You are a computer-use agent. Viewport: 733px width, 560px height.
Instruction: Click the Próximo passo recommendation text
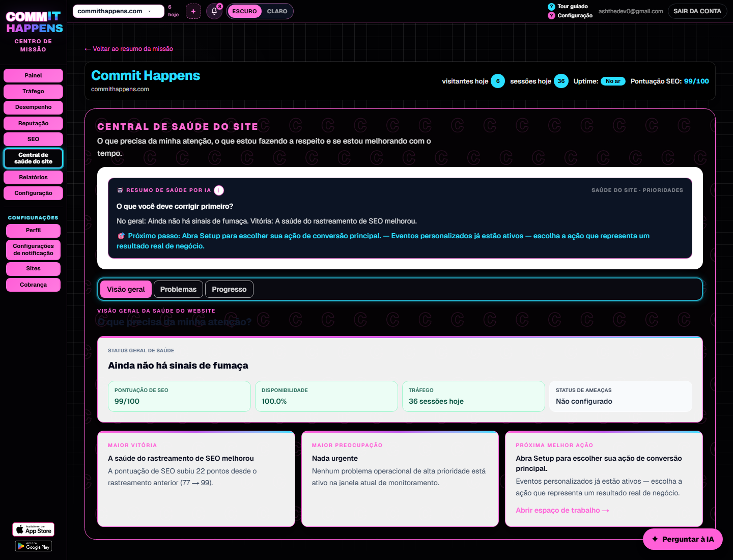coord(383,241)
